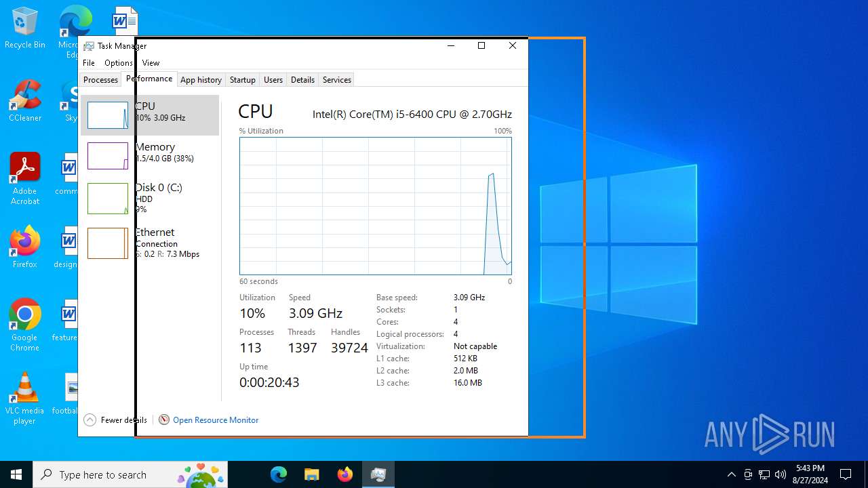868x488 pixels.
Task: Click the Speed value 3.09 GHz
Action: click(315, 313)
